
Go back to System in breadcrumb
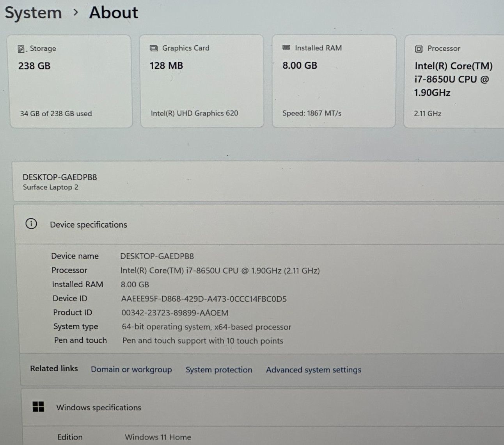pos(33,12)
